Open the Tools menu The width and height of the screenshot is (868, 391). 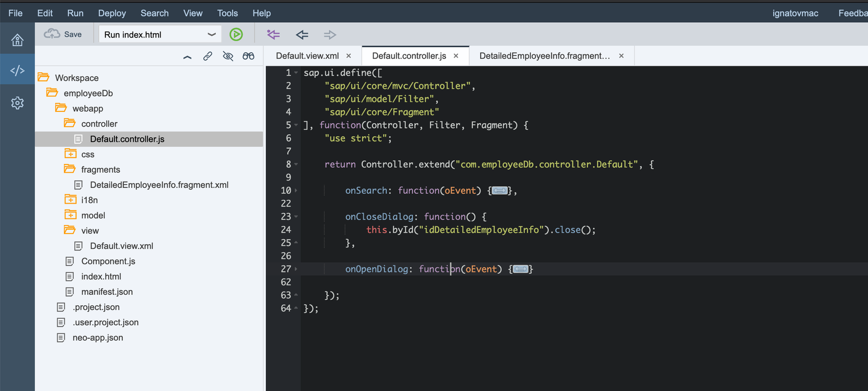[227, 13]
